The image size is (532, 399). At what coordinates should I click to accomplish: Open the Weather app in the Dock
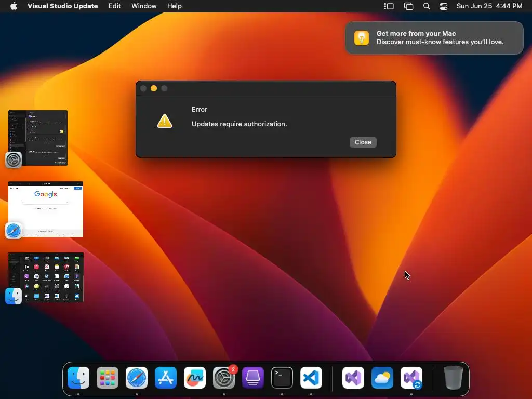[382, 378]
